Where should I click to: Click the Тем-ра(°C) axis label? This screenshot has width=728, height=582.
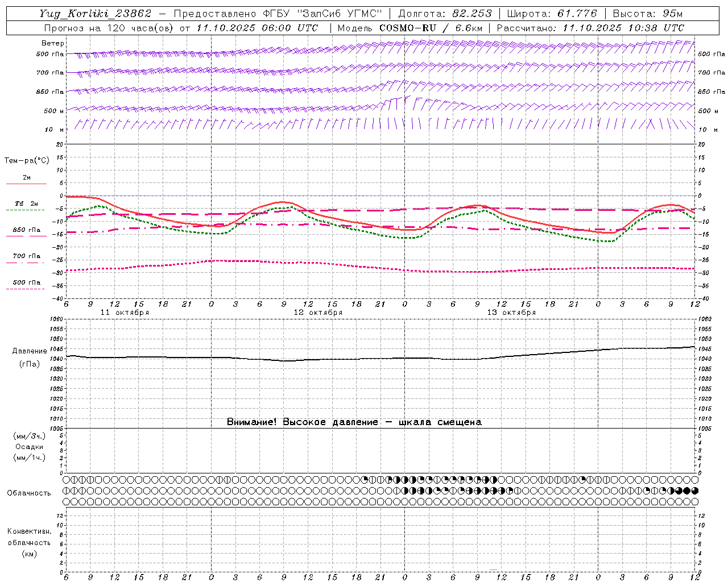point(27,161)
